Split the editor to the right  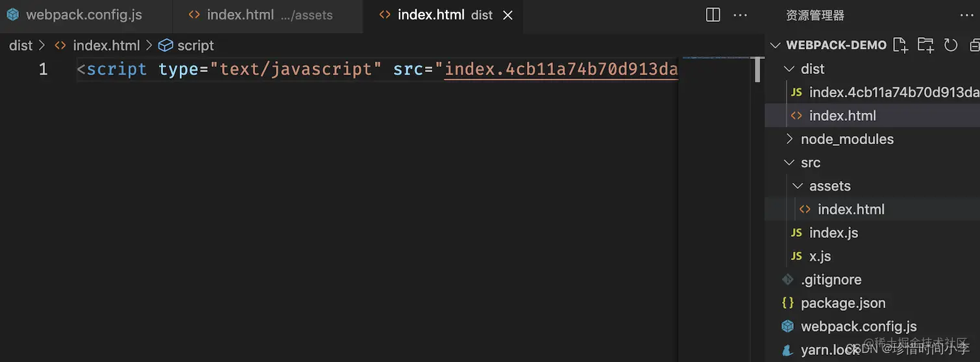coord(713,15)
